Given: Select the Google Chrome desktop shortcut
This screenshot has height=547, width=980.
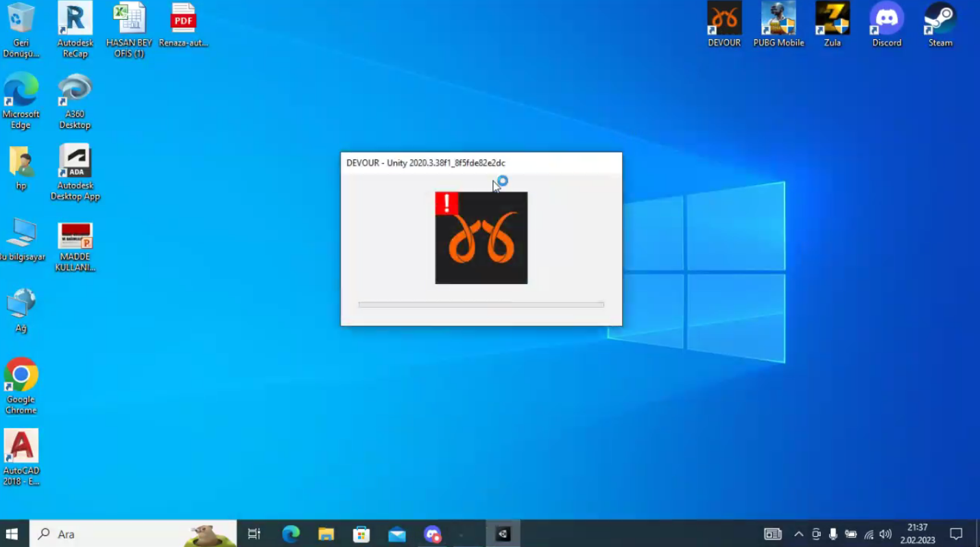Looking at the screenshot, I should click(x=21, y=386).
